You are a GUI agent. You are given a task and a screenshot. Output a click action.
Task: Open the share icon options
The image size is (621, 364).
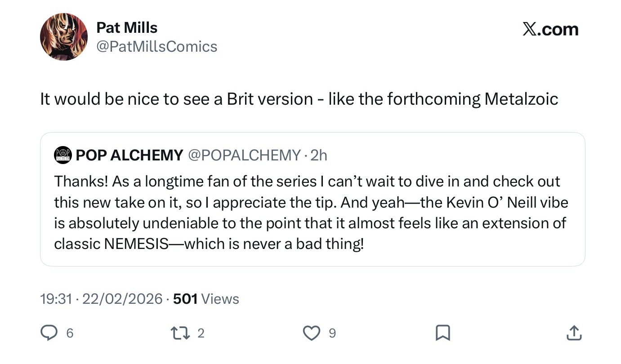[x=574, y=333]
